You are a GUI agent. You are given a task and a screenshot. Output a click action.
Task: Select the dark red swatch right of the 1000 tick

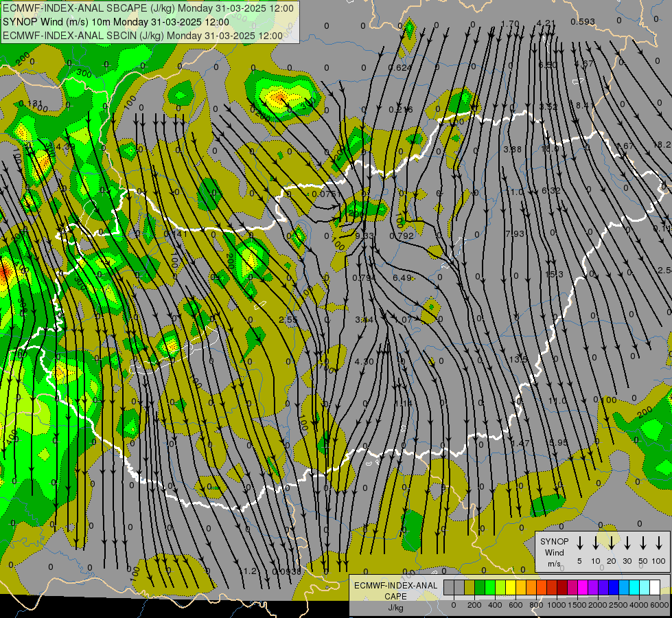[562, 588]
